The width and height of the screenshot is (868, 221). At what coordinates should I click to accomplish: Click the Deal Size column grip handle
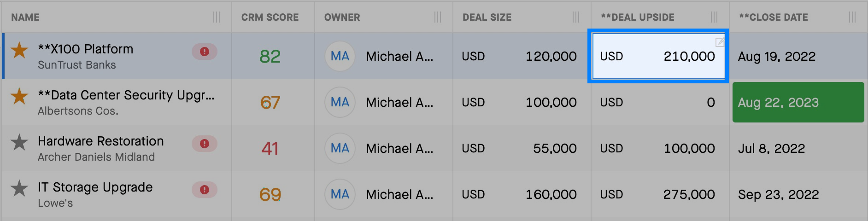click(x=576, y=17)
